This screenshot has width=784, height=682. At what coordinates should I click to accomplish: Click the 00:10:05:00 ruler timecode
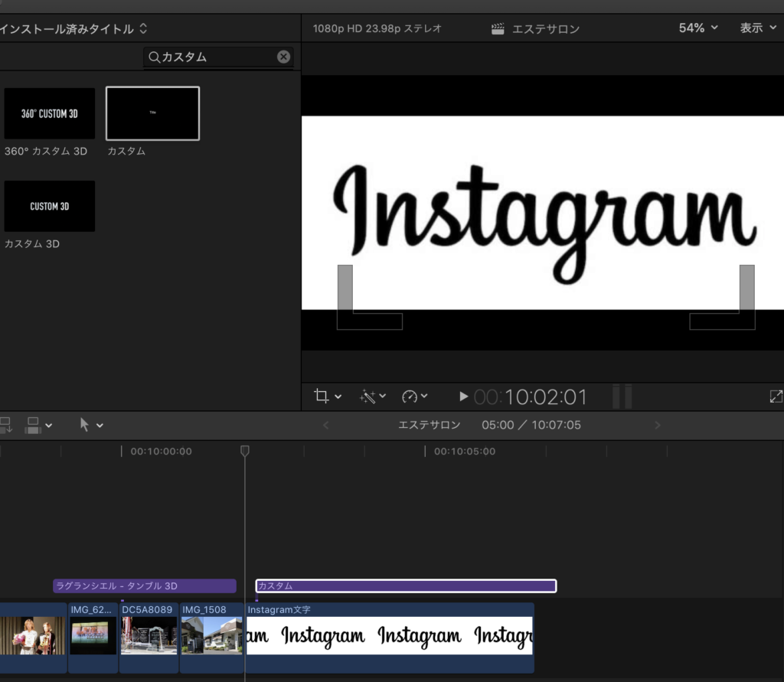pyautogui.click(x=465, y=452)
